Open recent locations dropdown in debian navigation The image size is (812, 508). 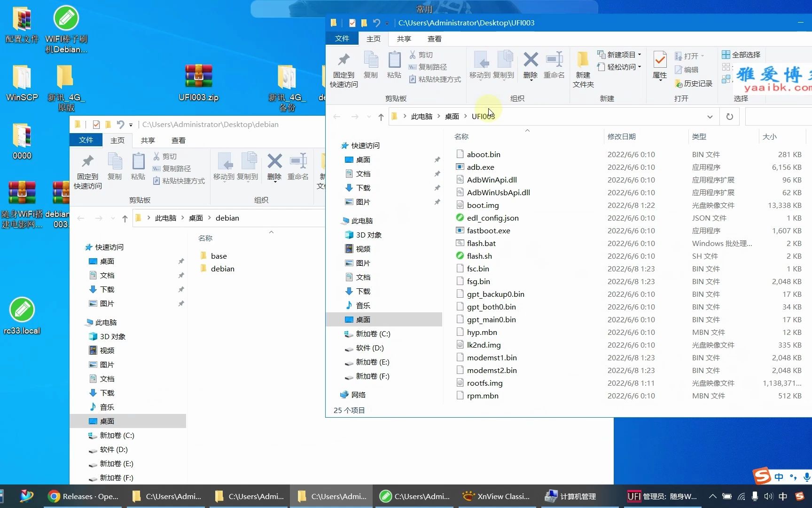[x=113, y=218]
